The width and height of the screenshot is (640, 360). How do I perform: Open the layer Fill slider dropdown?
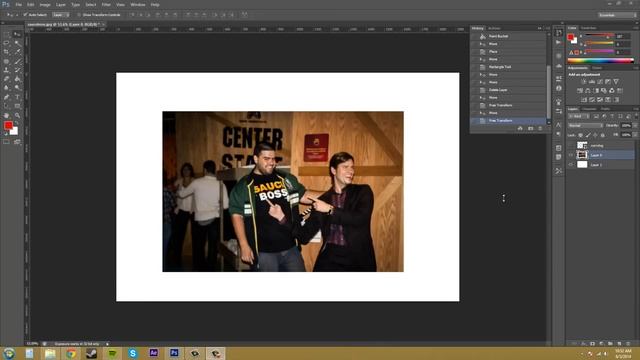tap(634, 135)
